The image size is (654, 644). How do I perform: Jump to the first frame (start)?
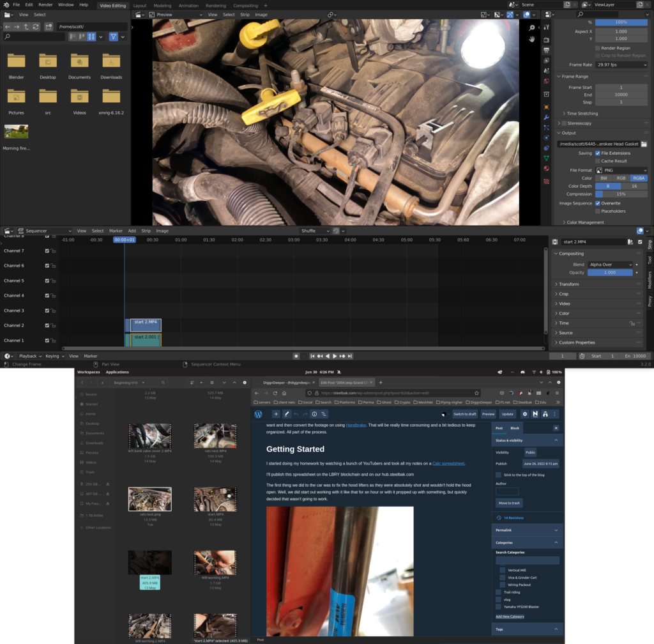tap(312, 356)
